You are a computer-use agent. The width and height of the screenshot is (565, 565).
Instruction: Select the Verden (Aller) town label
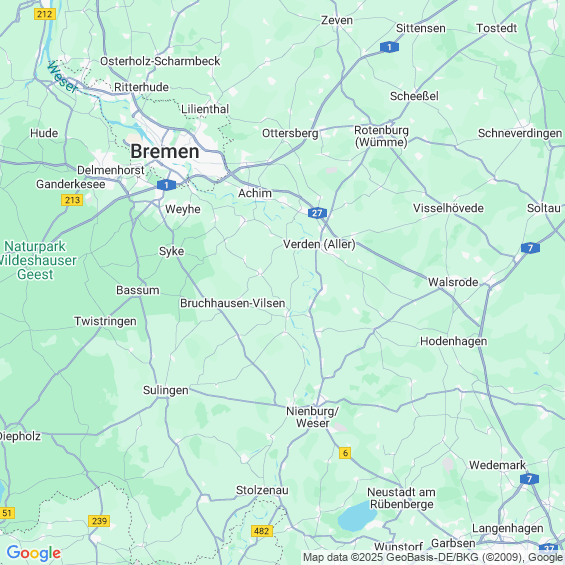[x=319, y=244]
